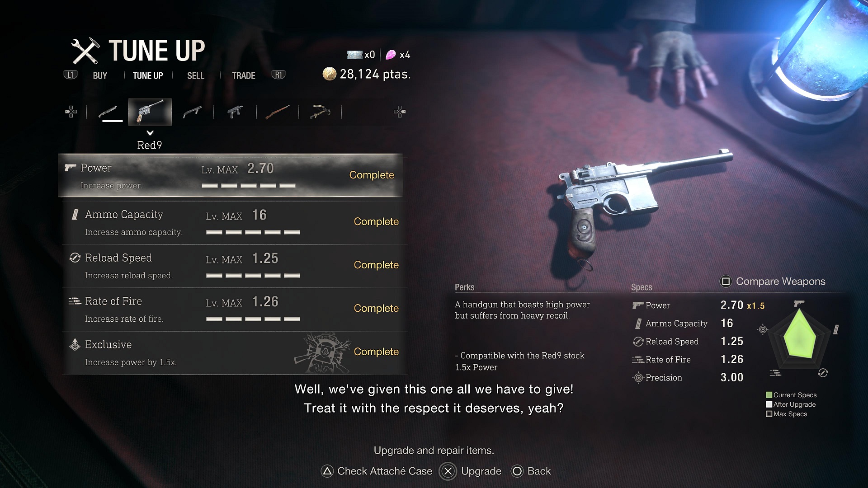Switch to the SELL tab
The width and height of the screenshot is (868, 488).
point(195,75)
